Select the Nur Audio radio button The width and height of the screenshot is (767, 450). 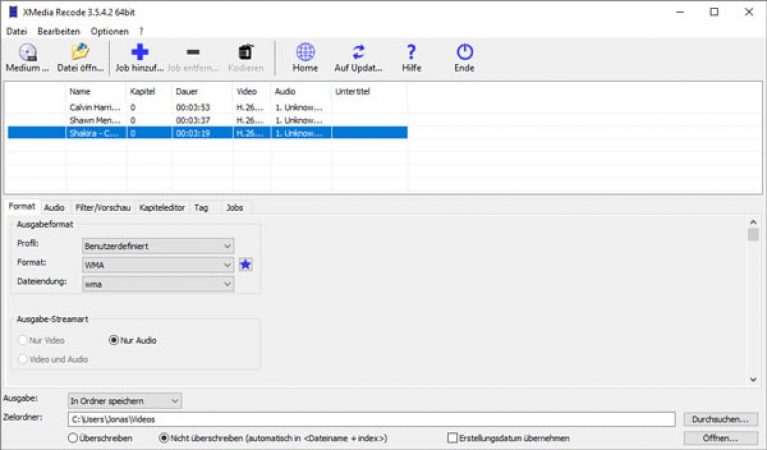[114, 340]
